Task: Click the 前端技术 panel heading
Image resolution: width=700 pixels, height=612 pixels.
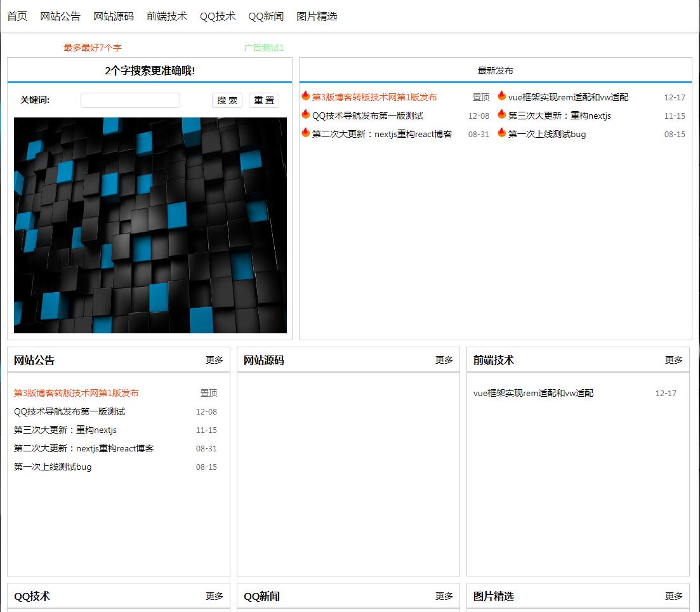Action: (x=494, y=360)
